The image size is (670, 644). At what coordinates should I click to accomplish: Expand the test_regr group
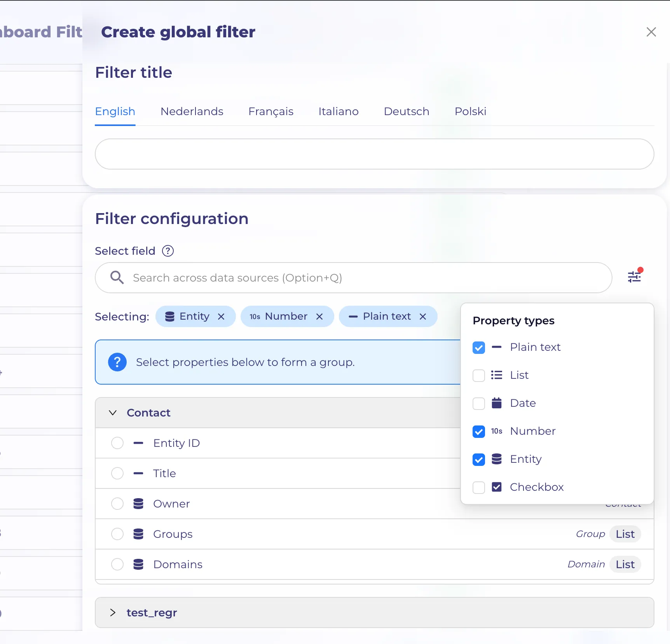click(x=113, y=612)
